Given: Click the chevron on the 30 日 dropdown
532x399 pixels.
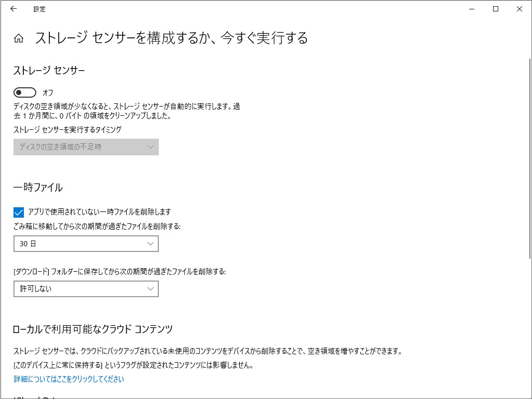Looking at the screenshot, I should pos(150,243).
